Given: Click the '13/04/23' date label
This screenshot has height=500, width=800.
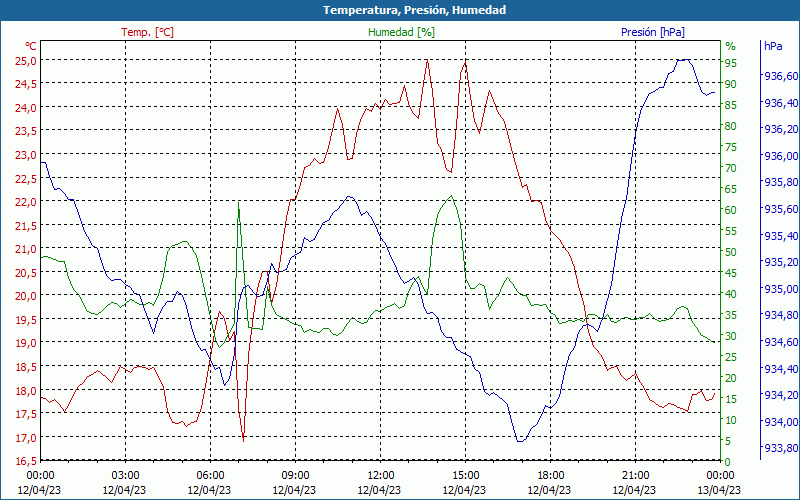Looking at the screenshot, I should click(719, 490).
